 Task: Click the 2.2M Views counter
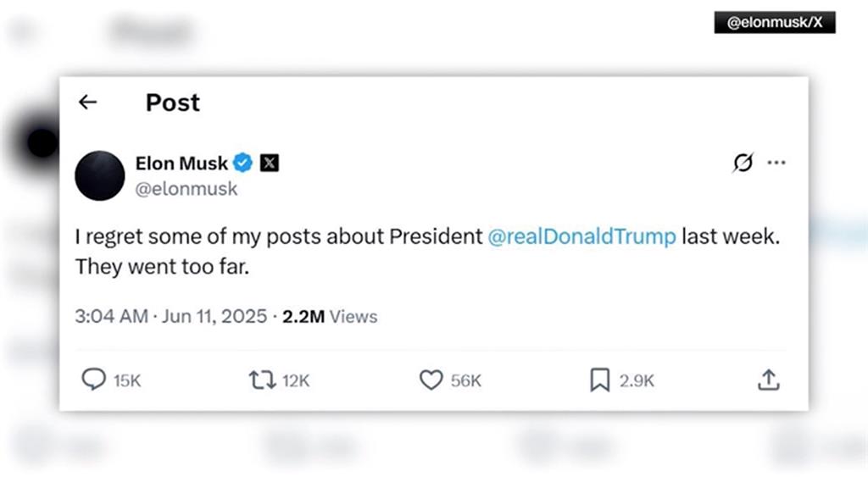330,317
